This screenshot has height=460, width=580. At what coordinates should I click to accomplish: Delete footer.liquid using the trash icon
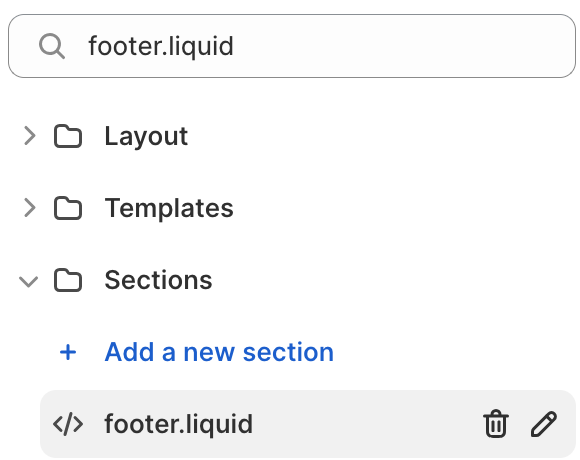496,424
